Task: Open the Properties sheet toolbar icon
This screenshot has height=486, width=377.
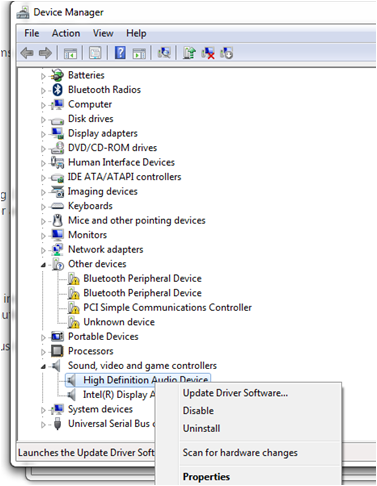Action: coord(95,53)
